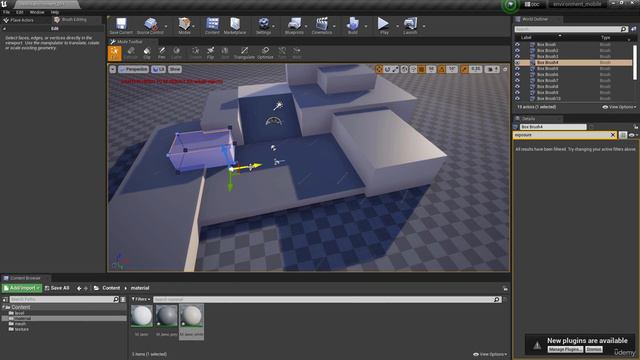Image resolution: width=640 pixels, height=360 pixels.
Task: Select the scale transform mode in viewport
Action: coord(396,69)
